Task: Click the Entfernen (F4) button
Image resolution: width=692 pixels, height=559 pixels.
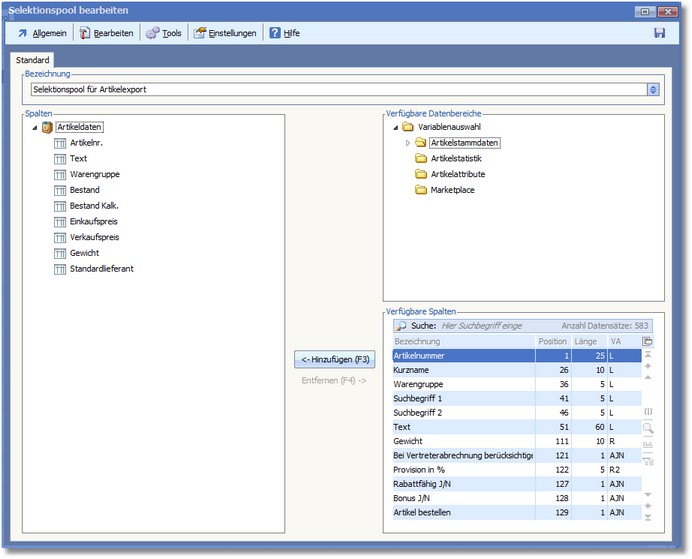Action: (334, 380)
